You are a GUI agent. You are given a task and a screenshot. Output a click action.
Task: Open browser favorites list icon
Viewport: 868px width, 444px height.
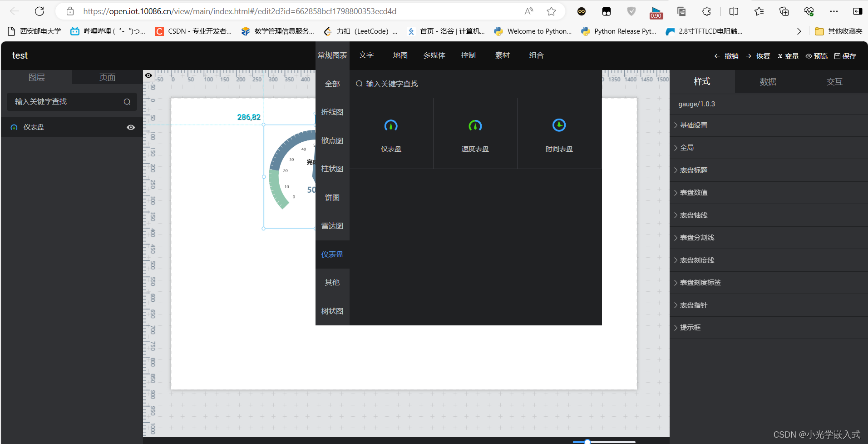(759, 11)
